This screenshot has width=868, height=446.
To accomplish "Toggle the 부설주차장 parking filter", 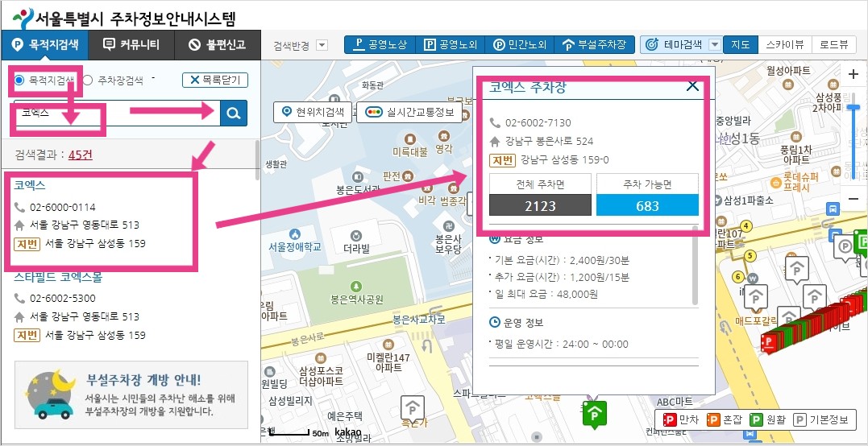I will (594, 45).
